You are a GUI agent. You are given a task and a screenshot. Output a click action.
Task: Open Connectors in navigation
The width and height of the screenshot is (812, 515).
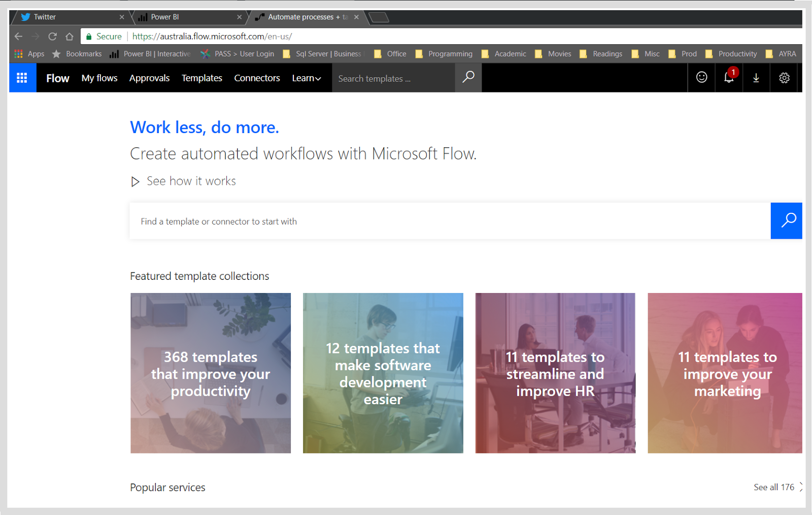tap(257, 78)
